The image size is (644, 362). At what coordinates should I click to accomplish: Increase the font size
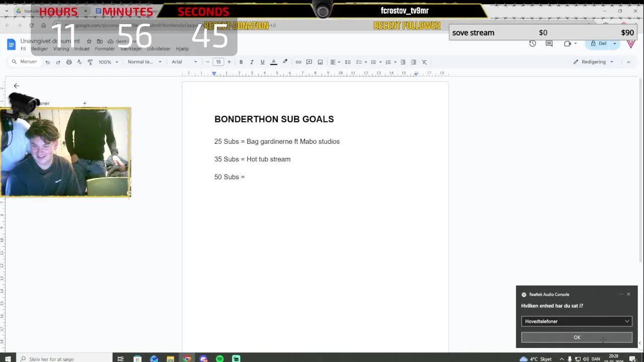(x=229, y=62)
